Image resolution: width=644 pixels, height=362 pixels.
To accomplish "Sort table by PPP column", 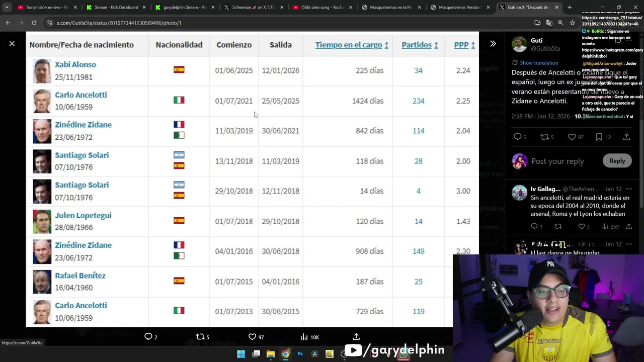I will click(x=464, y=45).
